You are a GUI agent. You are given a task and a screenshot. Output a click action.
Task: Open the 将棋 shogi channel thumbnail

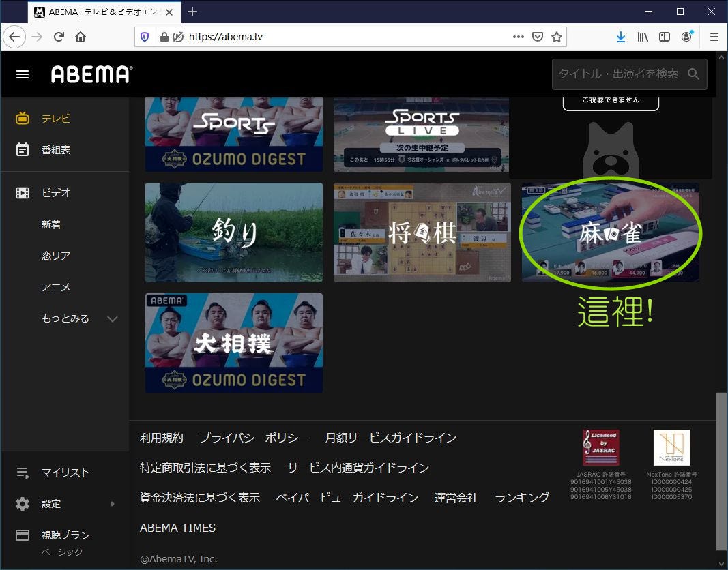tap(422, 232)
